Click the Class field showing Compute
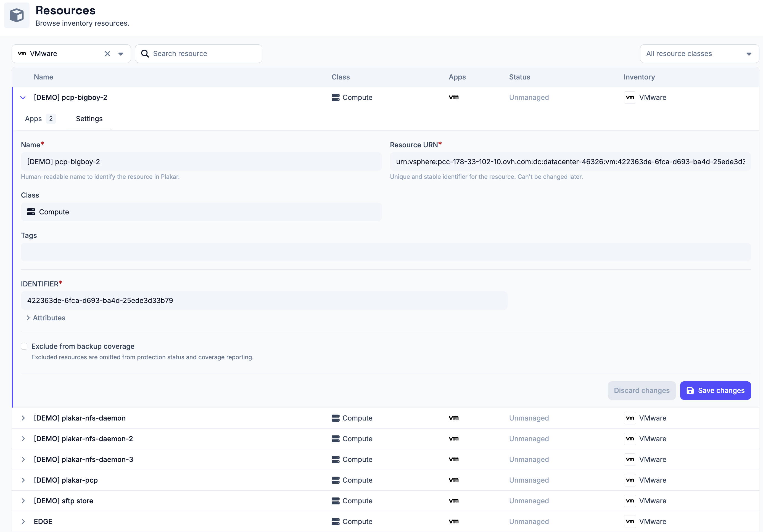Screen dimensions: 763x532 201,212
